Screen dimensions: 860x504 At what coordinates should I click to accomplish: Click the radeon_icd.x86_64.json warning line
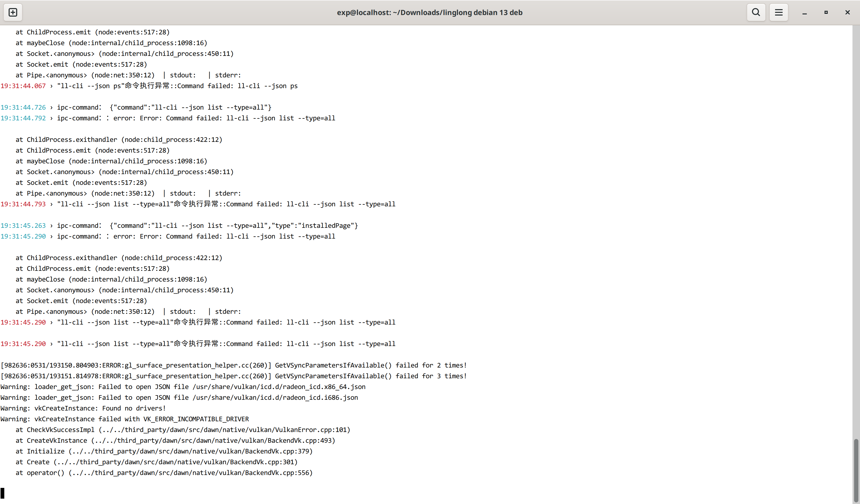pos(183,387)
